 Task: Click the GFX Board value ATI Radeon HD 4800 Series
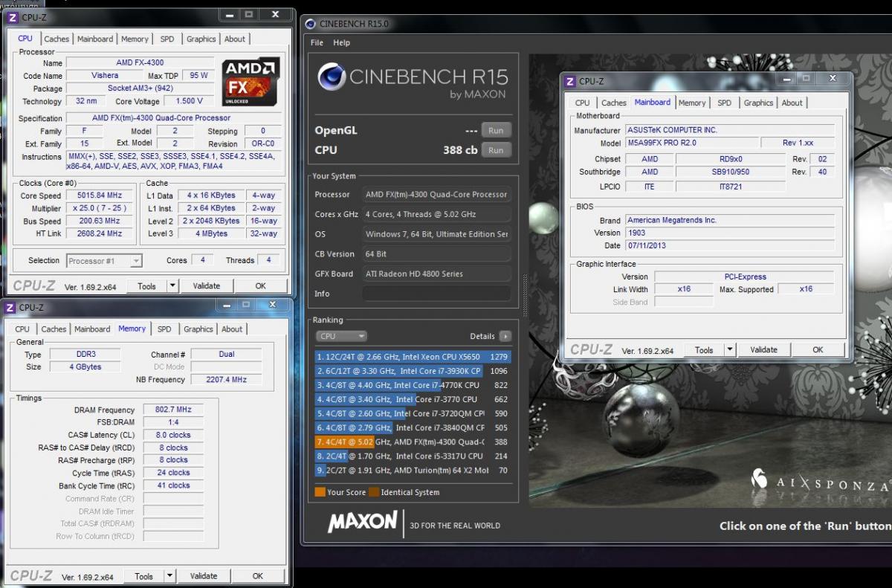436,274
